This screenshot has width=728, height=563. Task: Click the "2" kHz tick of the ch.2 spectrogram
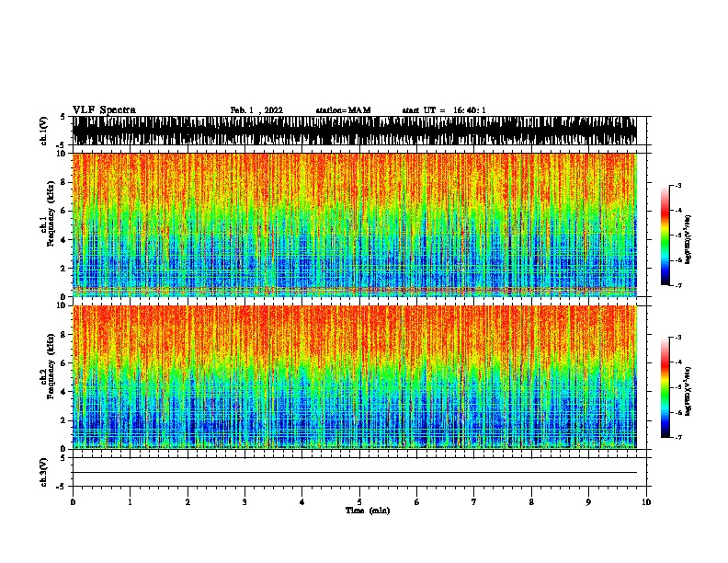coord(64,420)
